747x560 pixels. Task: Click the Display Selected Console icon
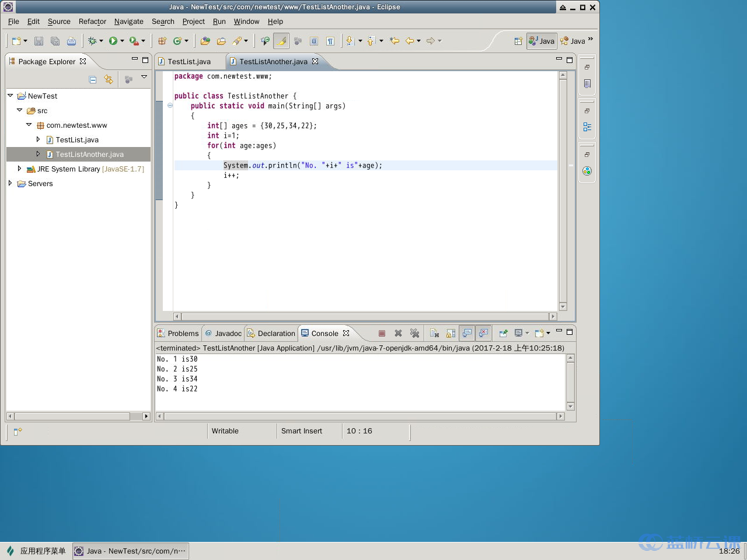tap(518, 333)
